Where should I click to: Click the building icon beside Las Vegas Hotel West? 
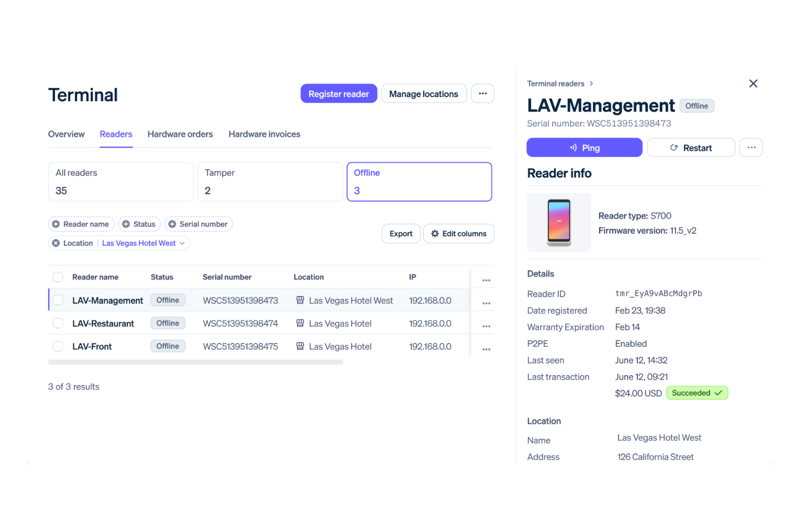tap(300, 300)
